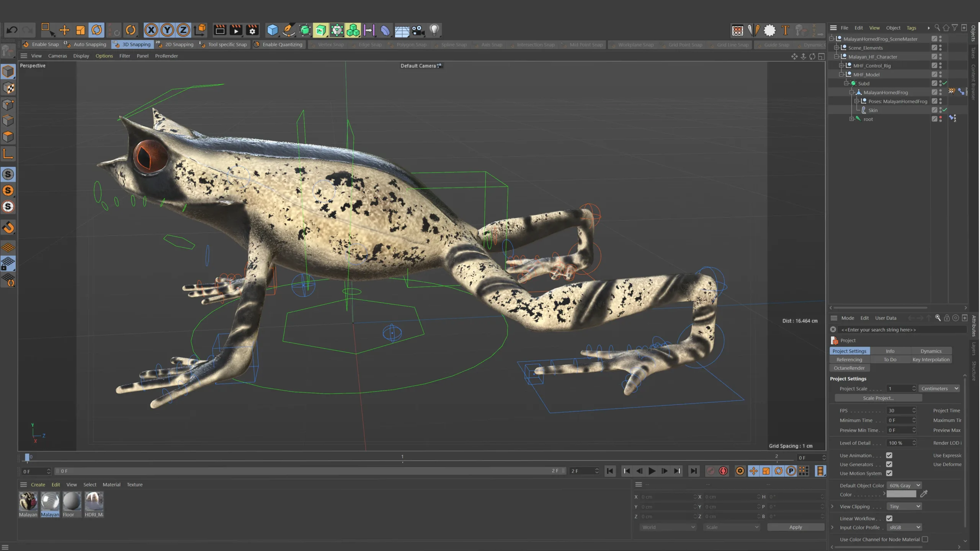Open OctaneRender tab
The width and height of the screenshot is (980, 551).
point(849,368)
